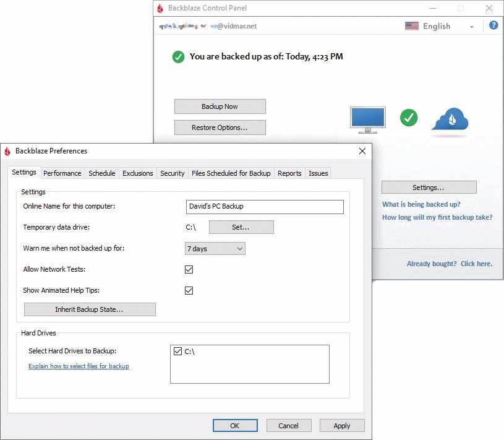Image resolution: width=504 pixels, height=440 pixels.
Task: Uncheck the C:\ hard drive checkbox
Action: coord(177,352)
